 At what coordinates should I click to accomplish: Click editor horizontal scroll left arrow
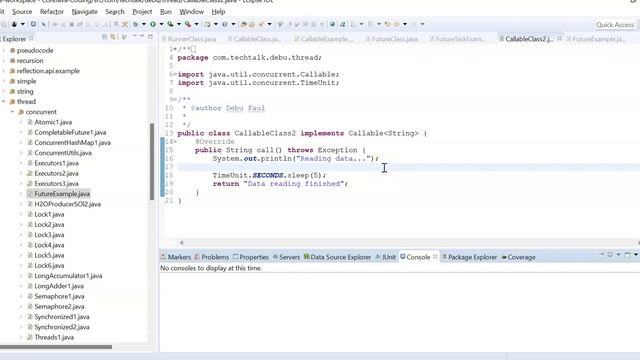pos(182,242)
